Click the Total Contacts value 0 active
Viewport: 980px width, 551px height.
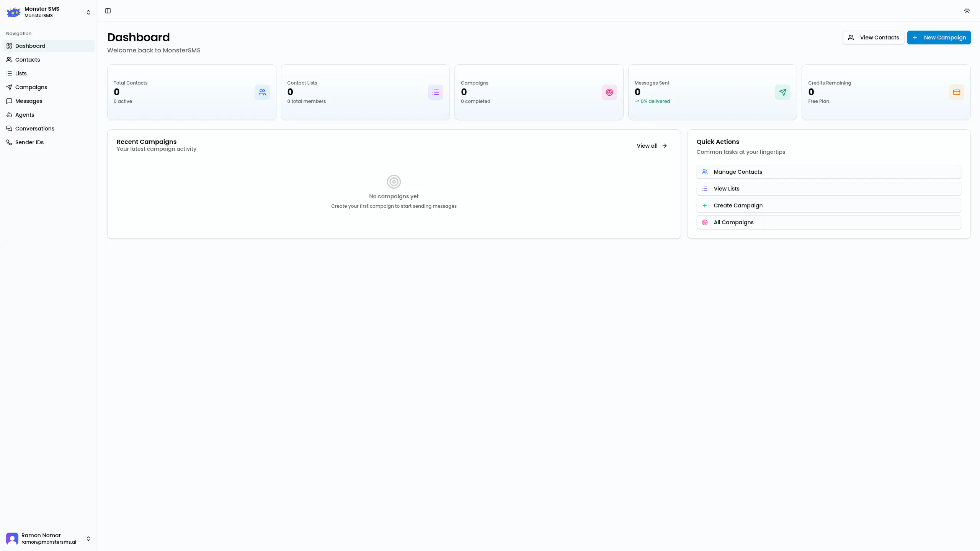pyautogui.click(x=122, y=101)
